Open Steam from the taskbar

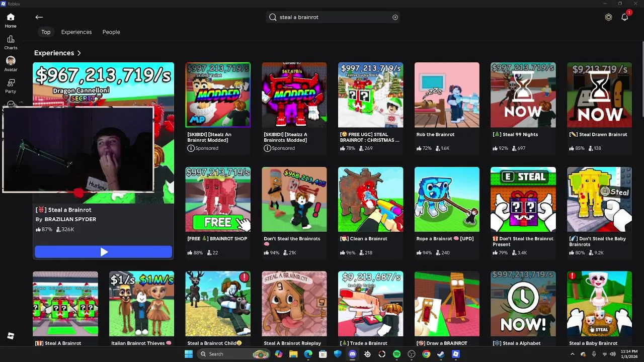(441, 354)
